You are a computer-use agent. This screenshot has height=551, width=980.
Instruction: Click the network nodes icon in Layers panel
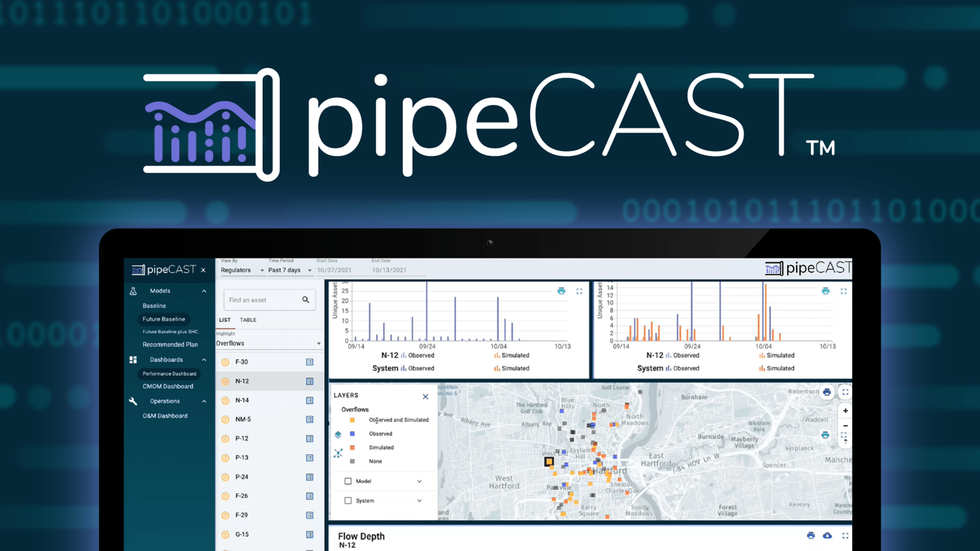tap(338, 454)
